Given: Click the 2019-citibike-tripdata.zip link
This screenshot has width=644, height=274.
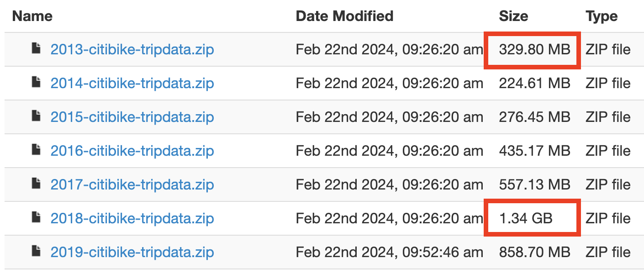Looking at the screenshot, I should coord(132,252).
